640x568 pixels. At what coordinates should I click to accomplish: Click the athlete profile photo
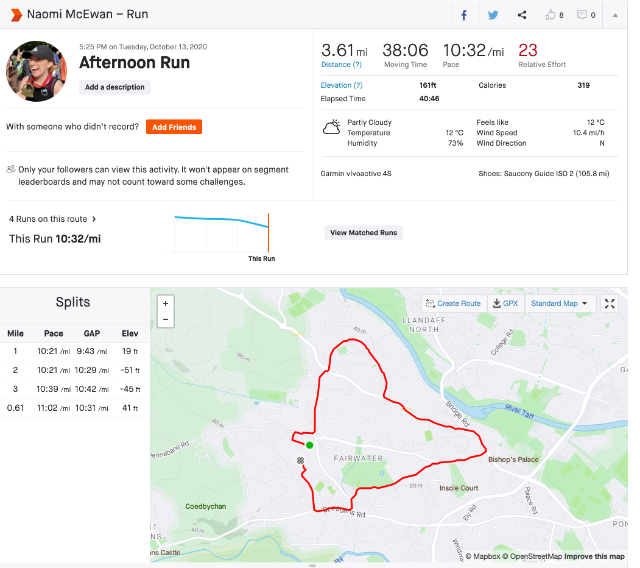tap(36, 71)
